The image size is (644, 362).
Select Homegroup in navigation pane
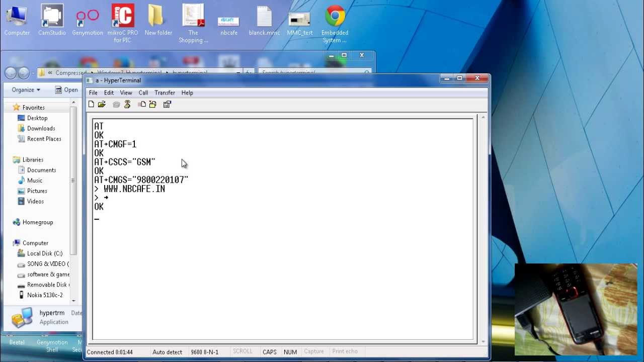pos(33,222)
